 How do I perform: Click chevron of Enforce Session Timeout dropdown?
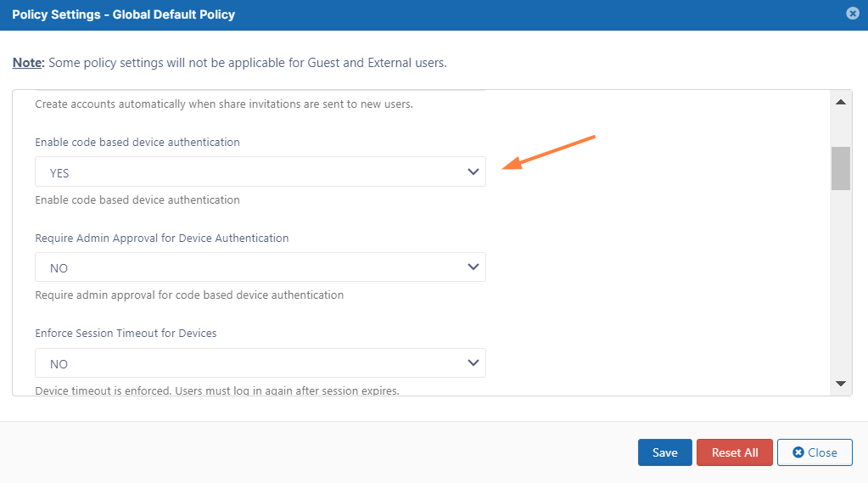coord(473,362)
